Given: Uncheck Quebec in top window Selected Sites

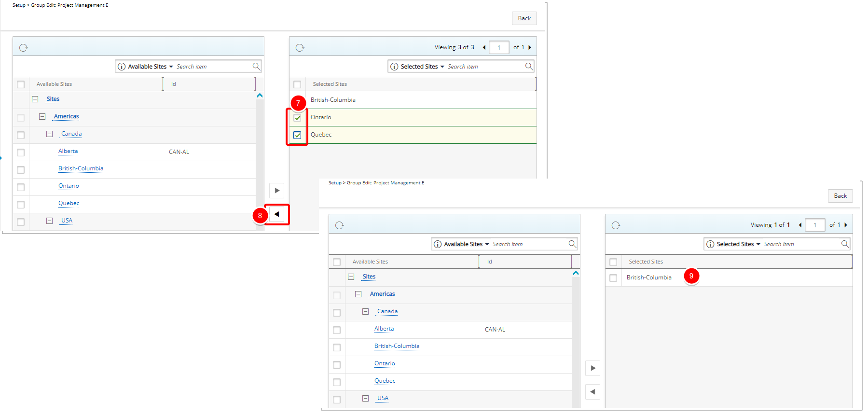Looking at the screenshot, I should pos(297,135).
